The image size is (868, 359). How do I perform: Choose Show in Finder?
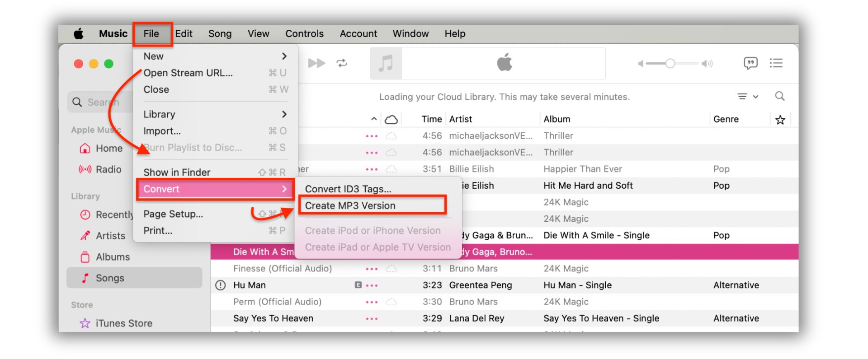tap(215, 173)
